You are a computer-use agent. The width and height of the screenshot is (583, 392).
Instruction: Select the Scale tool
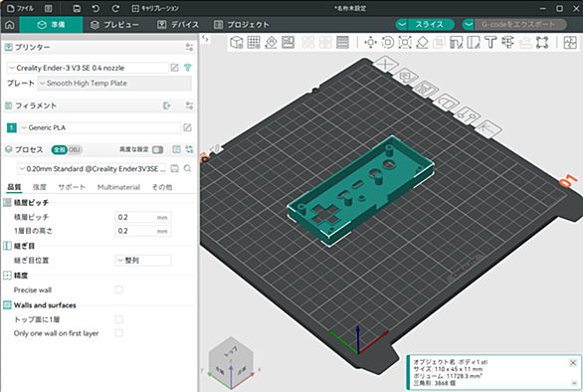[405, 43]
